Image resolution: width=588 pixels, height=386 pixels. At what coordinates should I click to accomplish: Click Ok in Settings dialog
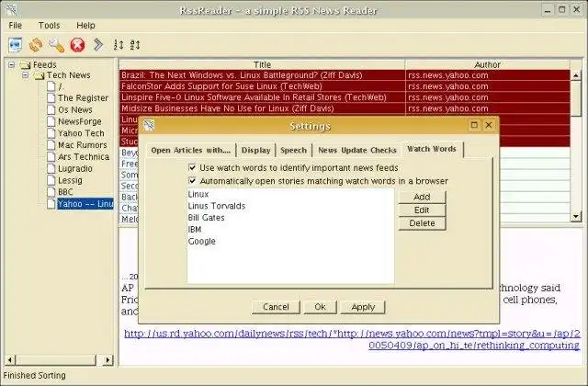coord(320,307)
